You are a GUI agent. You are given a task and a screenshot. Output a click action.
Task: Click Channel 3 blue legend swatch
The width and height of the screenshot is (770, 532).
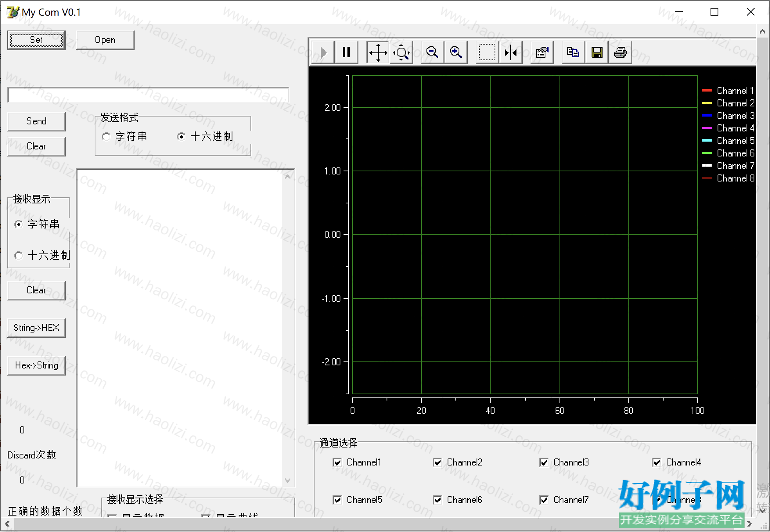pyautogui.click(x=707, y=116)
